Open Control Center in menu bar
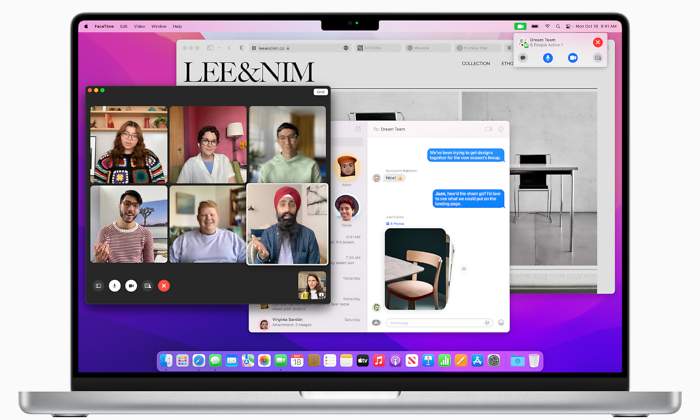Screen dimensions: 700x420 pos(568,26)
